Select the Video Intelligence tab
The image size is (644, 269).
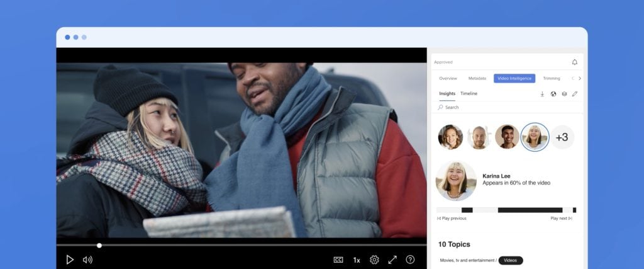(514, 78)
